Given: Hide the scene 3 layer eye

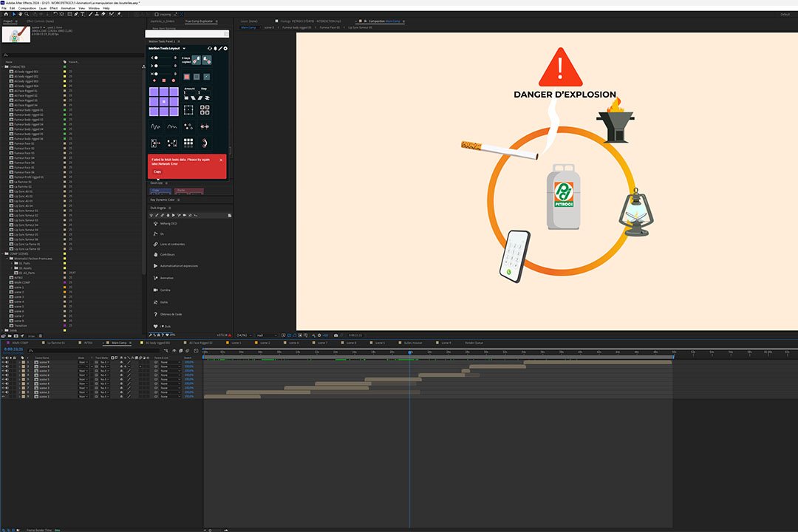Looking at the screenshot, I should (3, 388).
